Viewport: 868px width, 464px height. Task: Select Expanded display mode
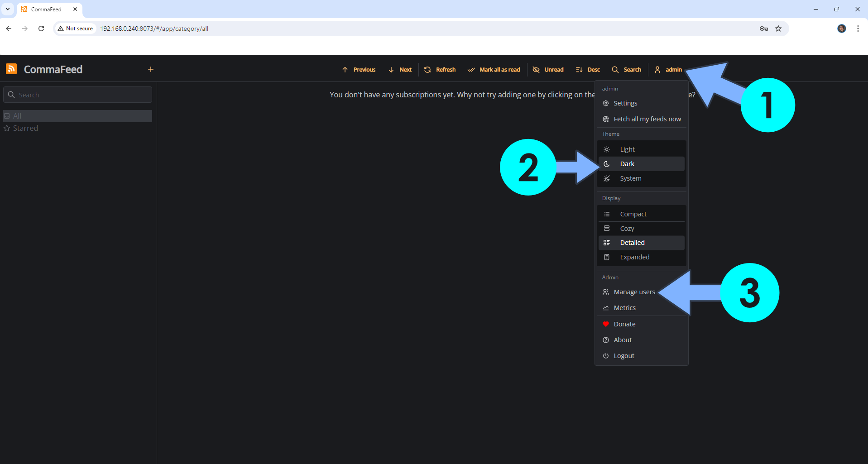[x=642, y=257]
